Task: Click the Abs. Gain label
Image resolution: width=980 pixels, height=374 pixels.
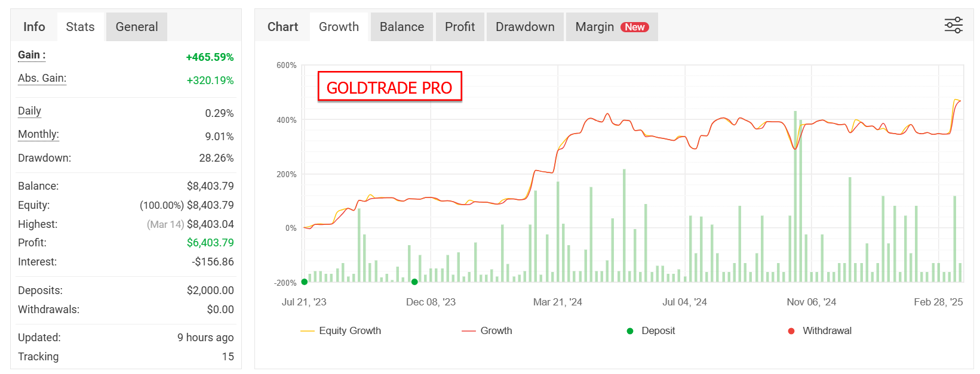Action: 42,78
